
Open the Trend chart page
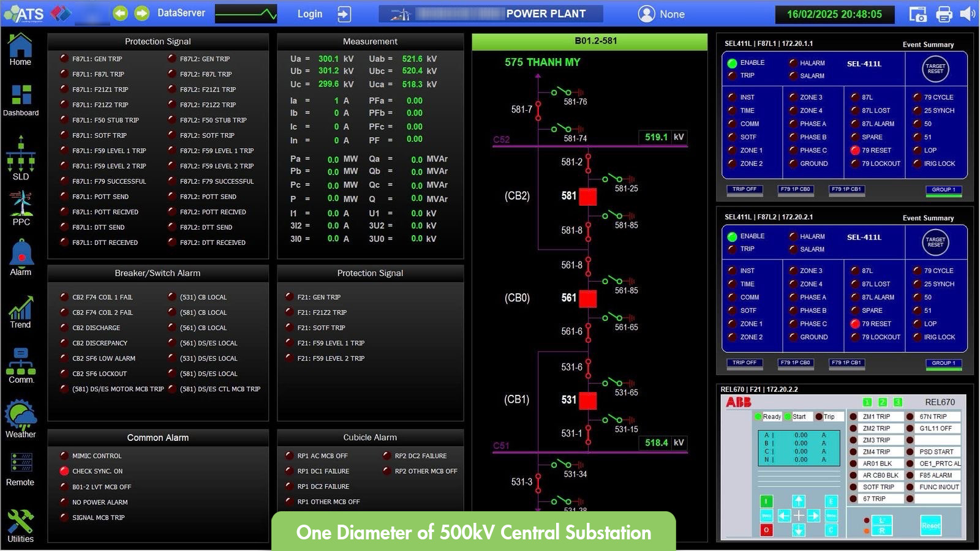click(x=21, y=311)
